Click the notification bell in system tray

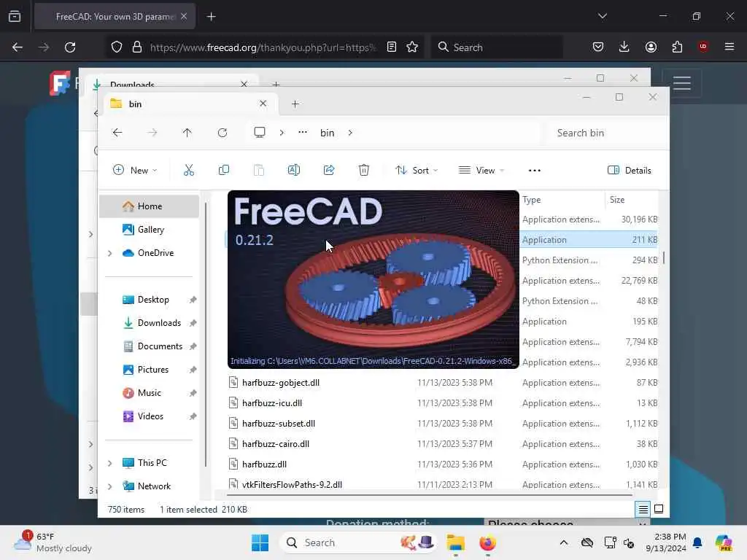tap(697, 542)
